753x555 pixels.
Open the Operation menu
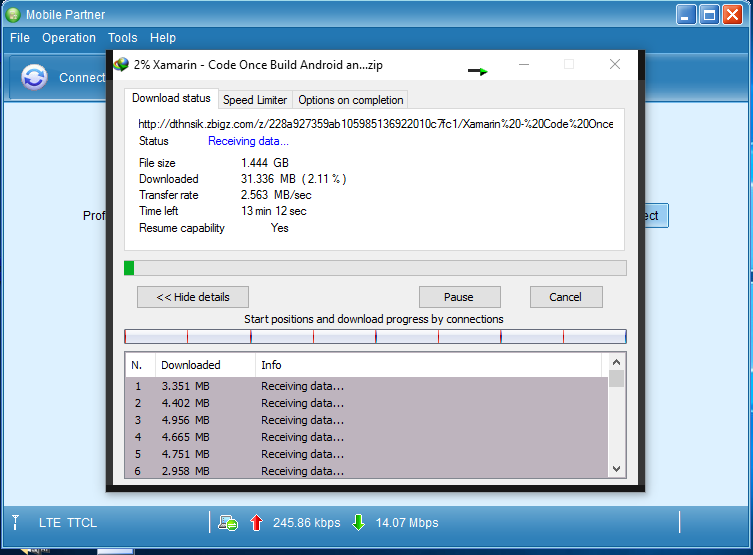(69, 37)
